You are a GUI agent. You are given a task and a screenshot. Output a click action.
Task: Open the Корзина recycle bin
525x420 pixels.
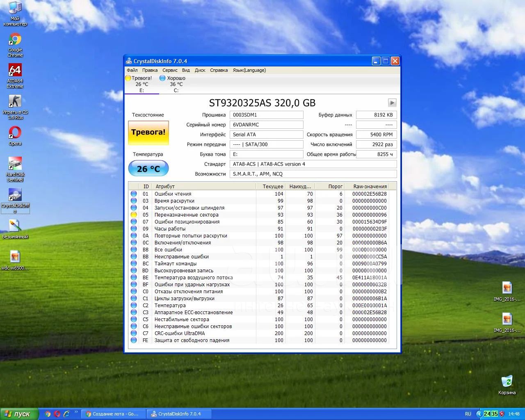[507, 381]
